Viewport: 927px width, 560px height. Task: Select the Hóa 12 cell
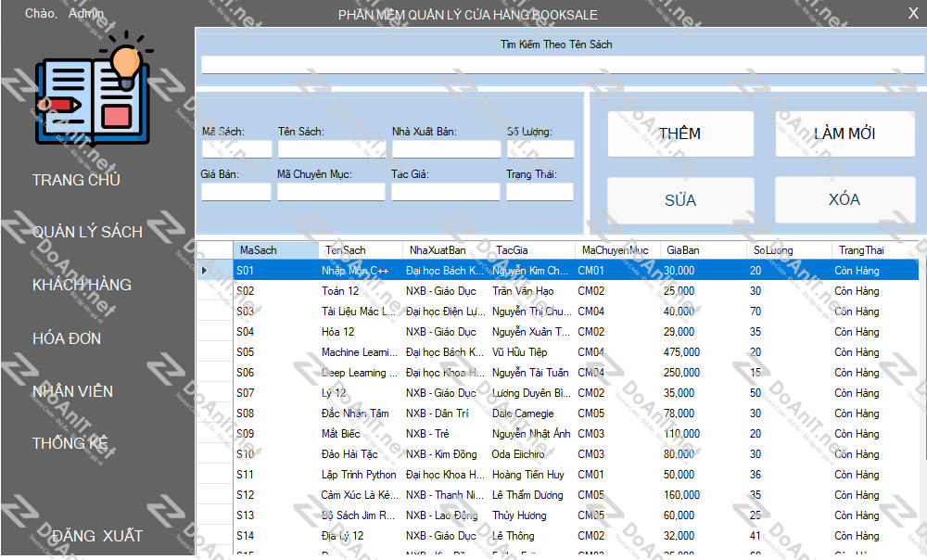(x=360, y=332)
